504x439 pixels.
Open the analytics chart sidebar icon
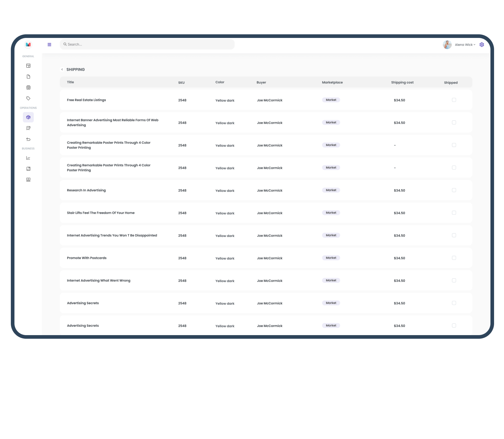point(28,158)
